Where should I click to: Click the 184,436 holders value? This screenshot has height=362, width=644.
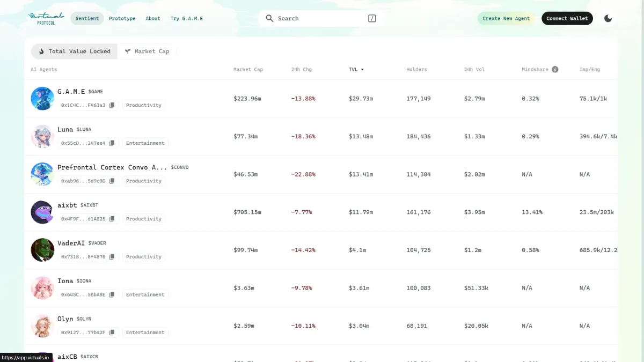(x=419, y=136)
